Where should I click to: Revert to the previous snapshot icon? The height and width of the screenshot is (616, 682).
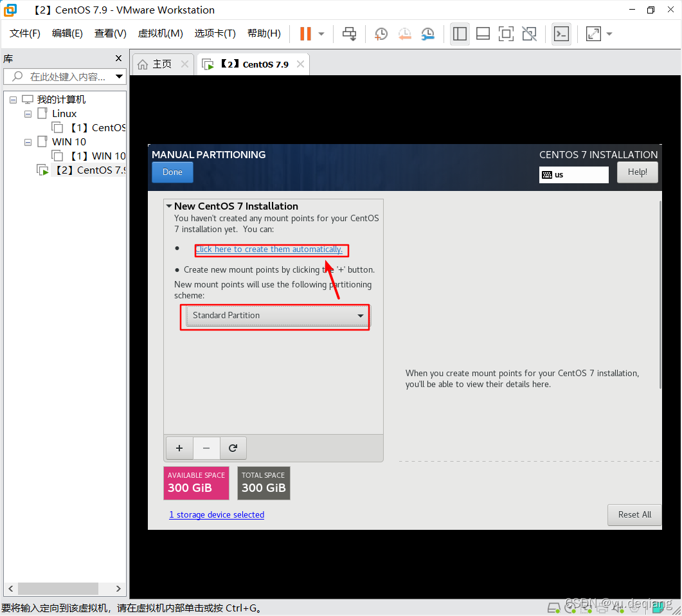(x=404, y=33)
